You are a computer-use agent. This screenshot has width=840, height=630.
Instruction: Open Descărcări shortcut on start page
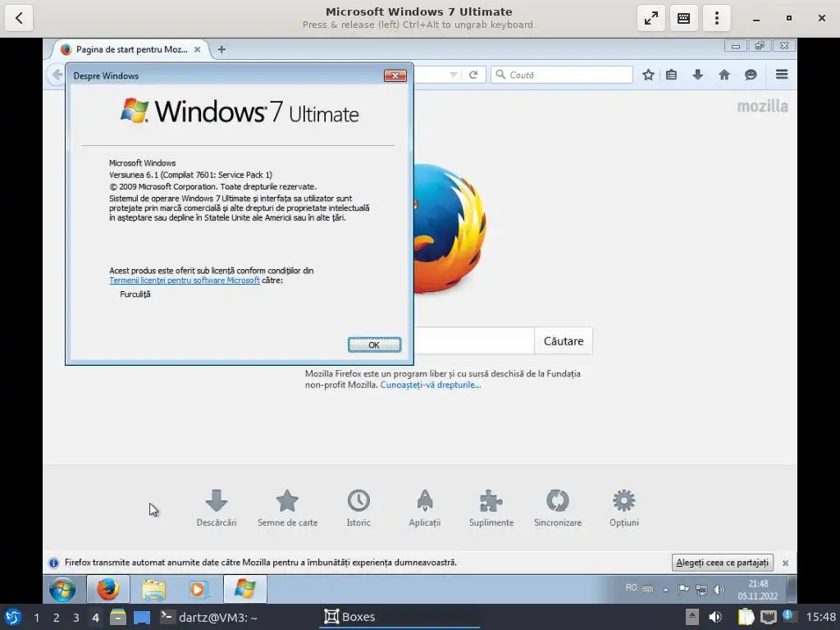[x=217, y=508]
